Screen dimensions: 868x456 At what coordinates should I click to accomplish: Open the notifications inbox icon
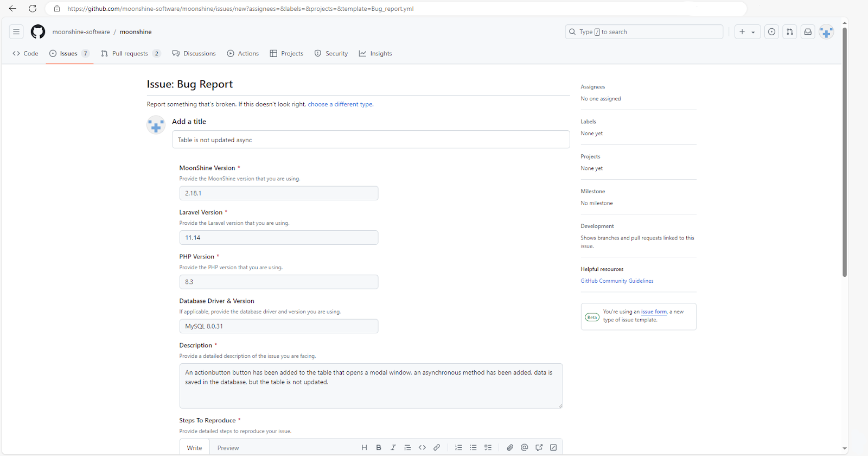point(808,31)
